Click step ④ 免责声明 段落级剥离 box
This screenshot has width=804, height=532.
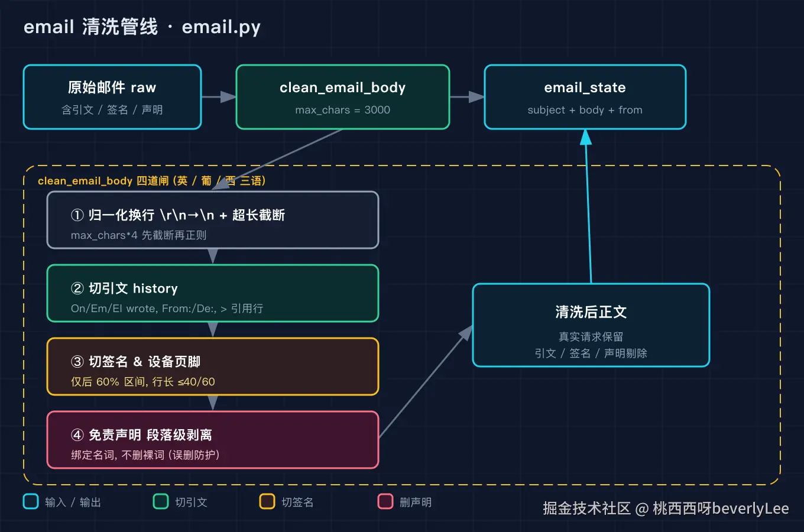click(x=213, y=440)
